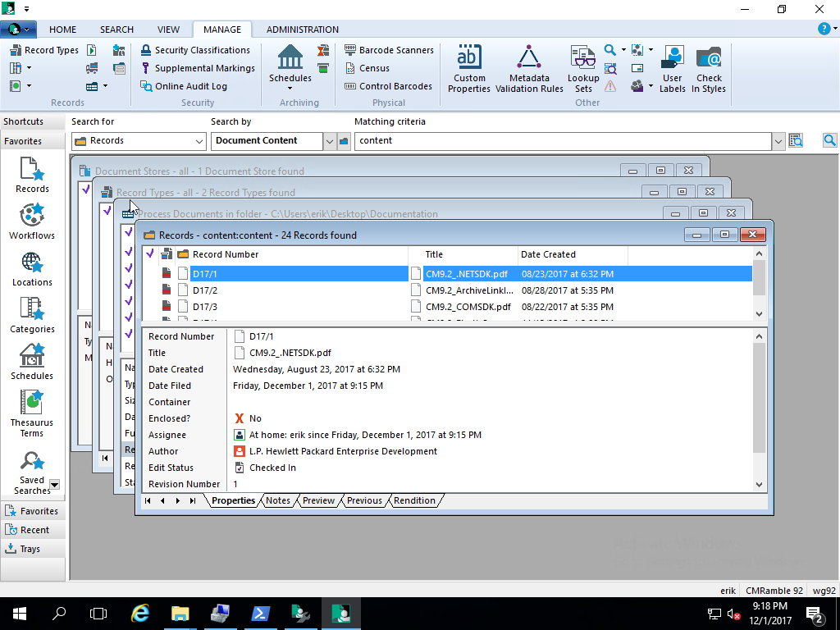This screenshot has width=840, height=630.
Task: Click Date Created column header
Action: click(x=548, y=254)
